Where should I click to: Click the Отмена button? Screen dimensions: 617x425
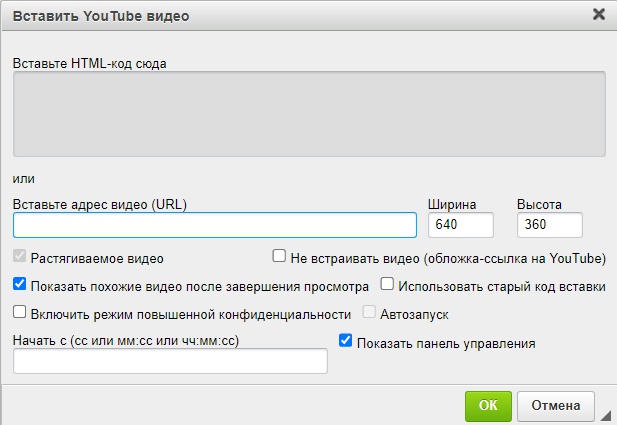click(556, 406)
